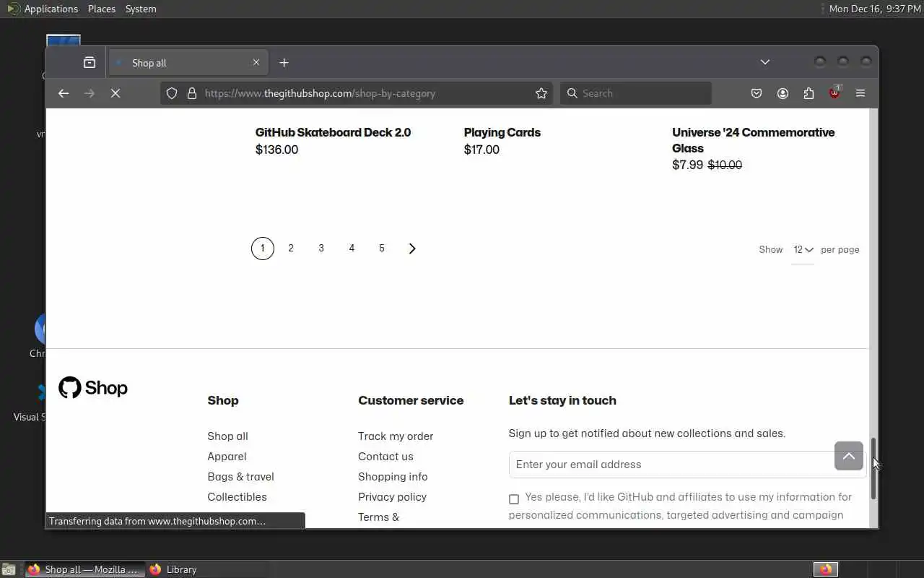924x578 pixels.
Task: Open the Applications menu
Action: [42, 9]
